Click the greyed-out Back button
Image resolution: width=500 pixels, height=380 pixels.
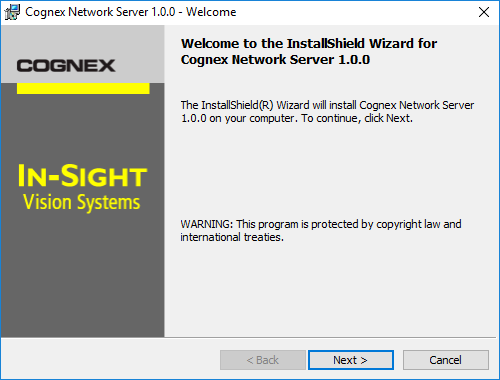(x=263, y=360)
